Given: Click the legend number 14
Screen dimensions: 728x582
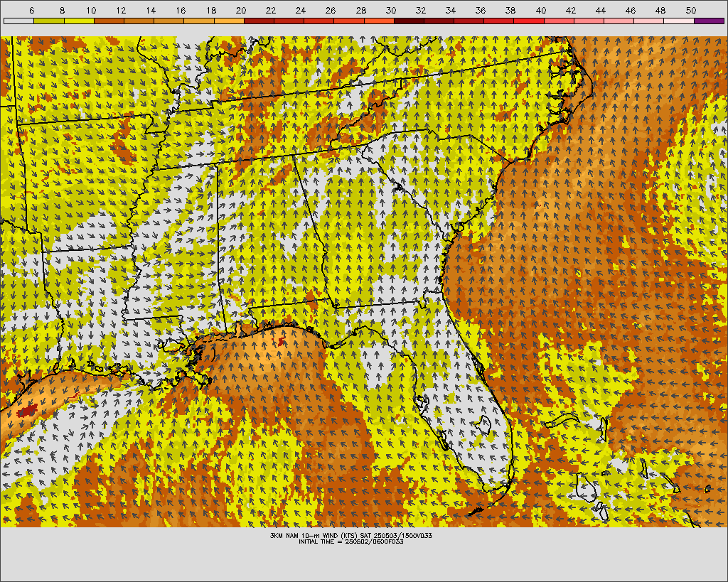Looking at the screenshot, I should 151,10.
